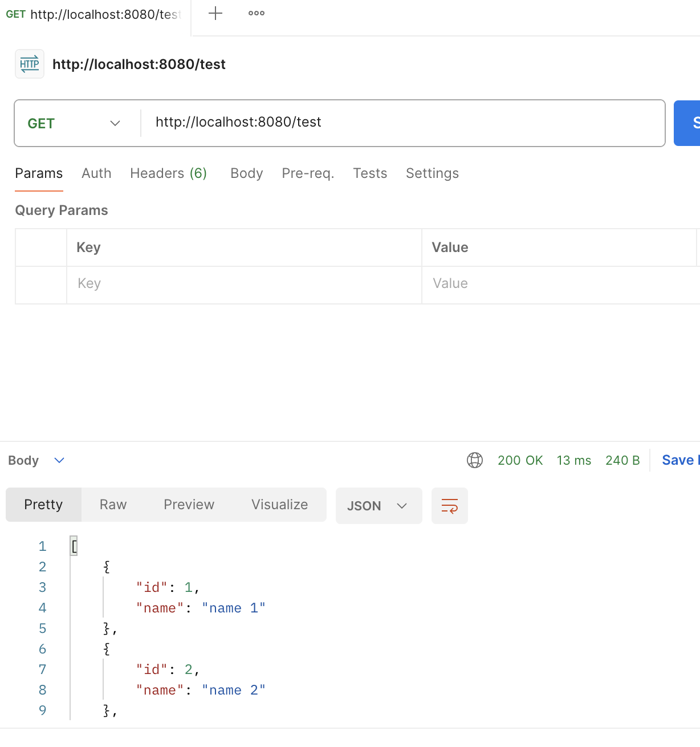
Task: Open the three-dots tab options menu
Action: [x=257, y=14]
